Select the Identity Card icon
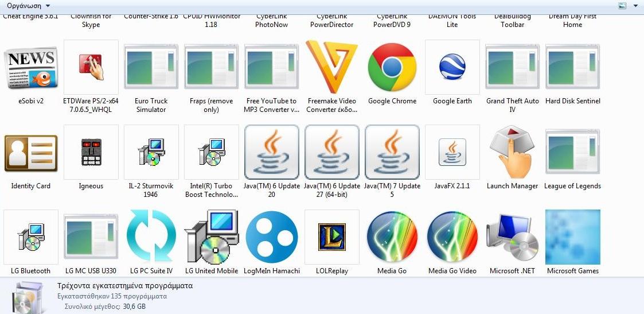 [31, 153]
